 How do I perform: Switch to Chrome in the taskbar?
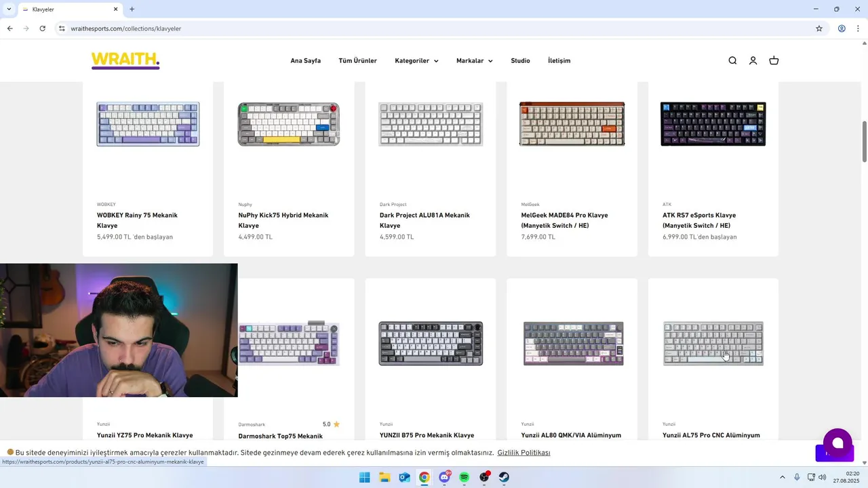(424, 477)
